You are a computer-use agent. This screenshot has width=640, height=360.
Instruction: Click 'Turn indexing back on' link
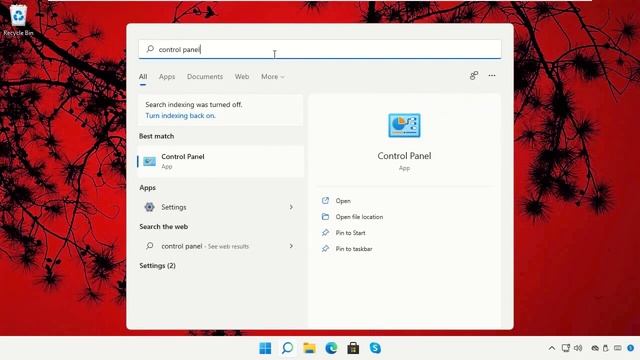(180, 116)
